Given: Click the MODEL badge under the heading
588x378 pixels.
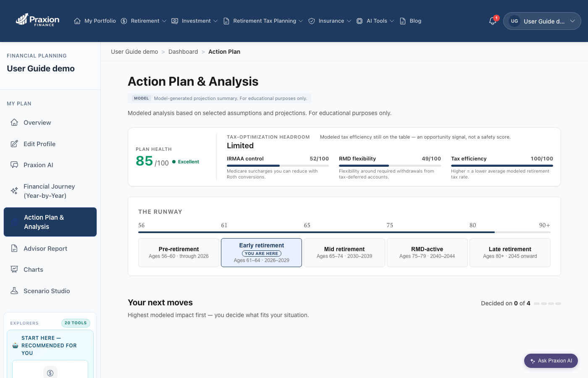Looking at the screenshot, I should (x=142, y=98).
